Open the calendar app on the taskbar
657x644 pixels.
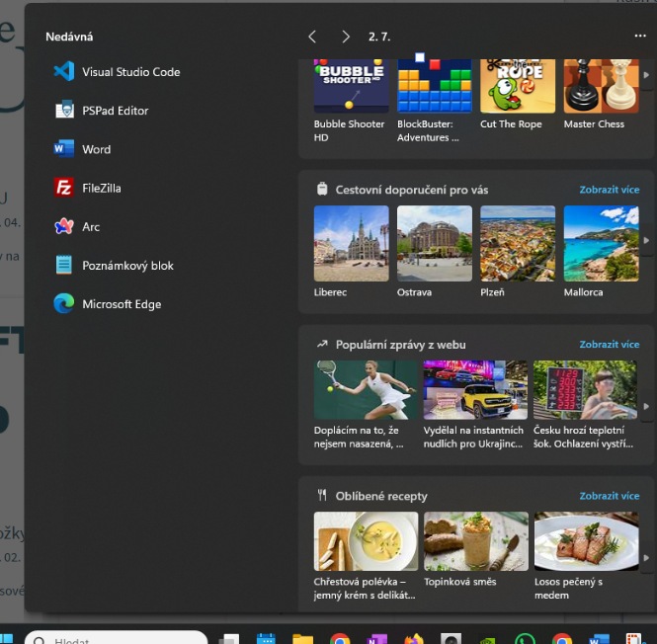click(266, 639)
